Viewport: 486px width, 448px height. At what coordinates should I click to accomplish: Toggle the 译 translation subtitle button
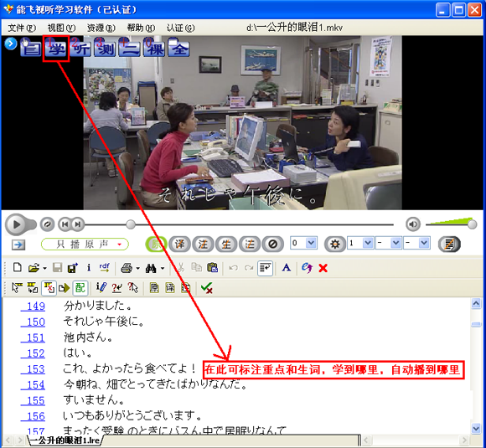click(x=180, y=245)
